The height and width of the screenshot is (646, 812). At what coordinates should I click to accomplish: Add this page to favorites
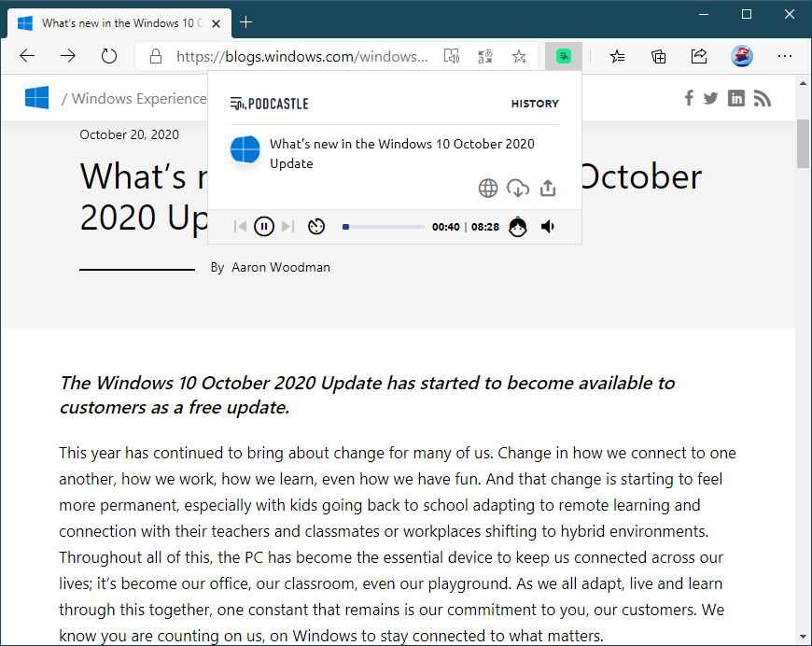pyautogui.click(x=519, y=56)
